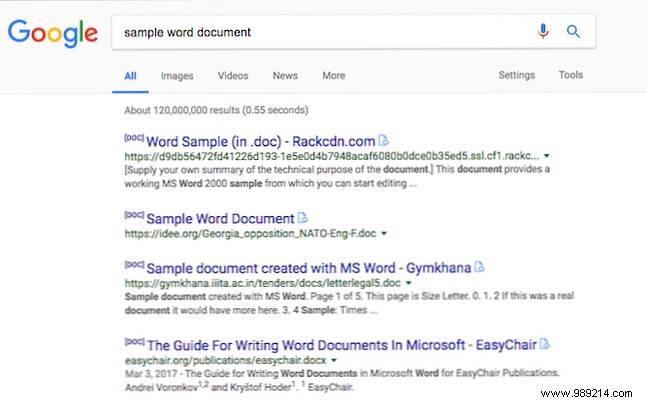Click snippet mentioning Page 1 of 5
Image resolution: width=647 pixels, height=402 pixels.
click(349, 303)
